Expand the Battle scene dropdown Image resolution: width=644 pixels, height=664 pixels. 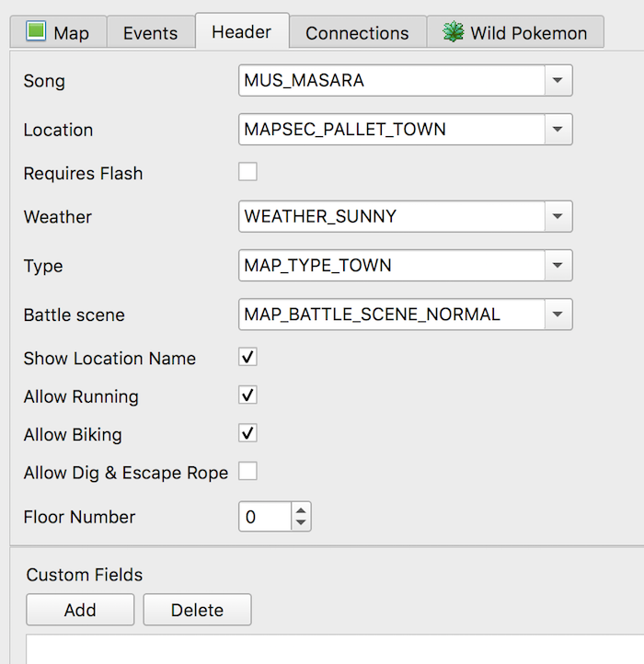[558, 315]
